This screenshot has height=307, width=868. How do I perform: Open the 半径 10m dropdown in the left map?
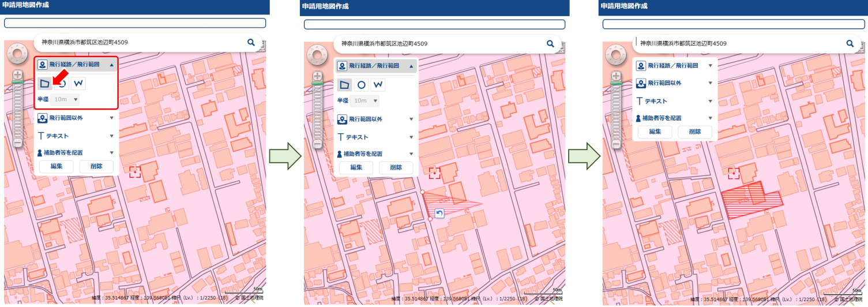(x=65, y=99)
